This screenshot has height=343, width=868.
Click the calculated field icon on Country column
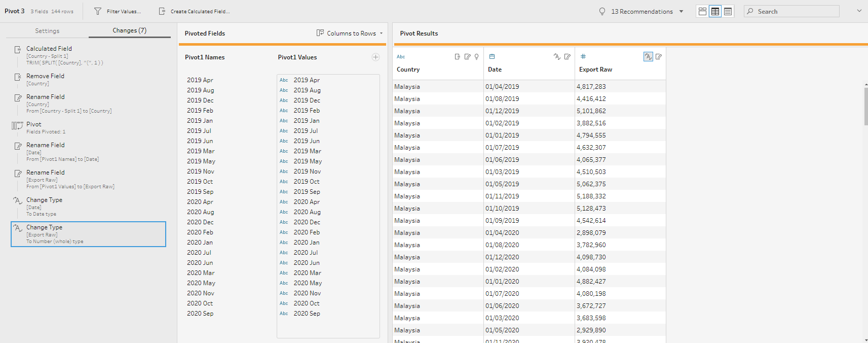pyautogui.click(x=458, y=57)
